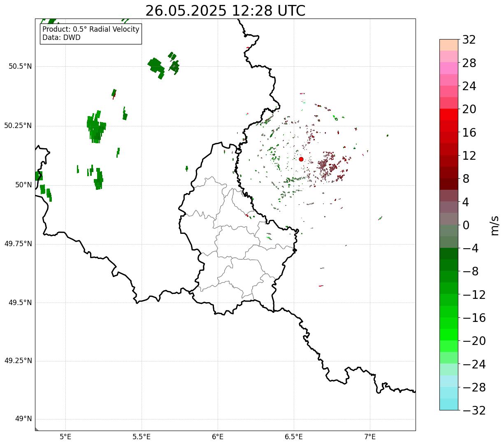Click the colorbar tick value 16
Screen dimensions: 504x445
point(469,133)
